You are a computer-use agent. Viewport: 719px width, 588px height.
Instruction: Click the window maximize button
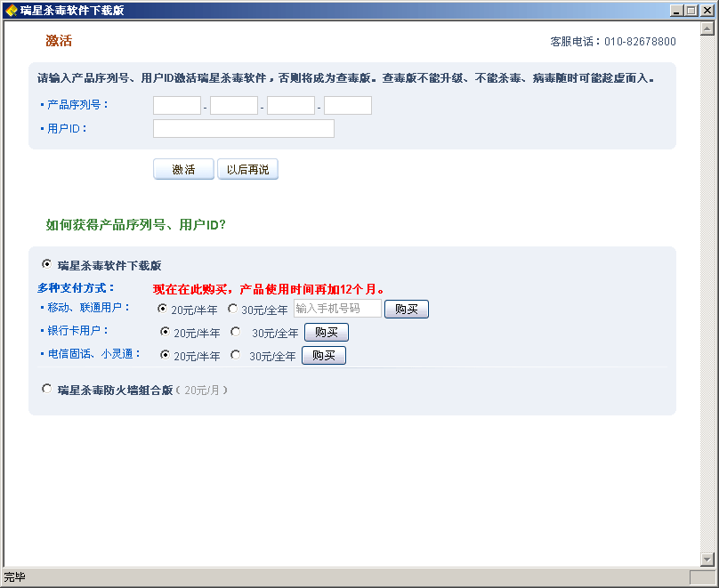point(691,10)
